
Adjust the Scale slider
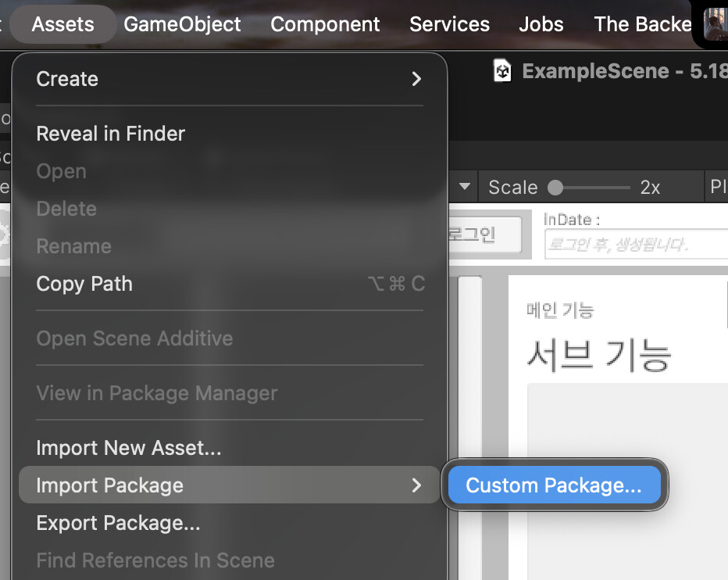coord(556,188)
